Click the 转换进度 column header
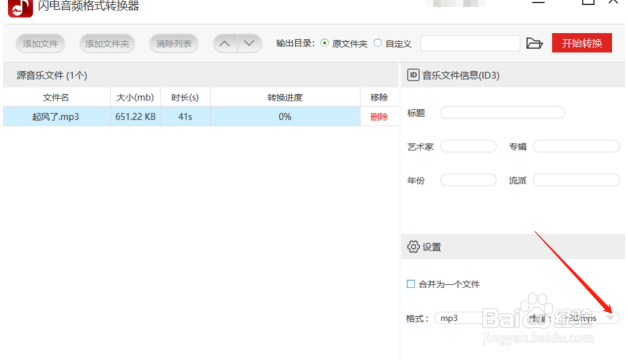 pos(285,97)
